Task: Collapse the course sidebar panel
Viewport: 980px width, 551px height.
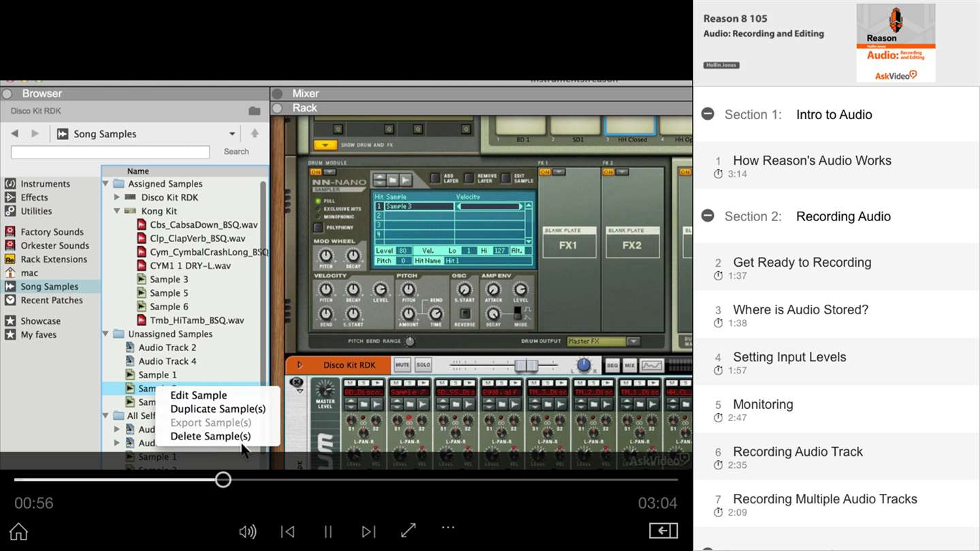Action: pos(664,531)
